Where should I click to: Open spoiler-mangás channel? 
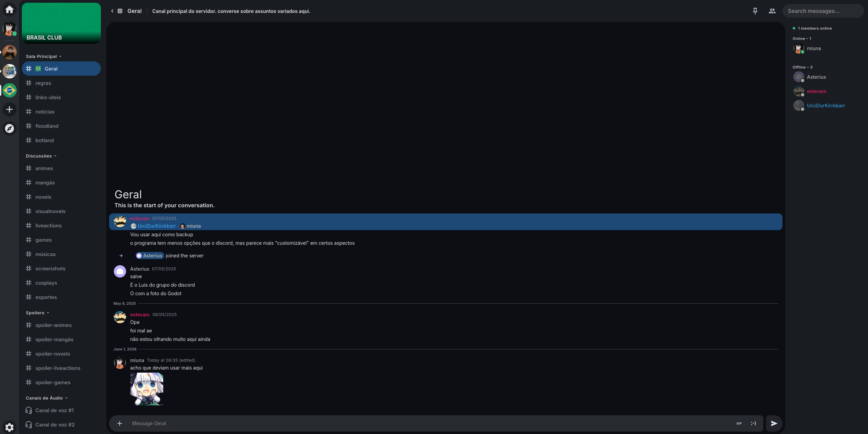[61, 339]
